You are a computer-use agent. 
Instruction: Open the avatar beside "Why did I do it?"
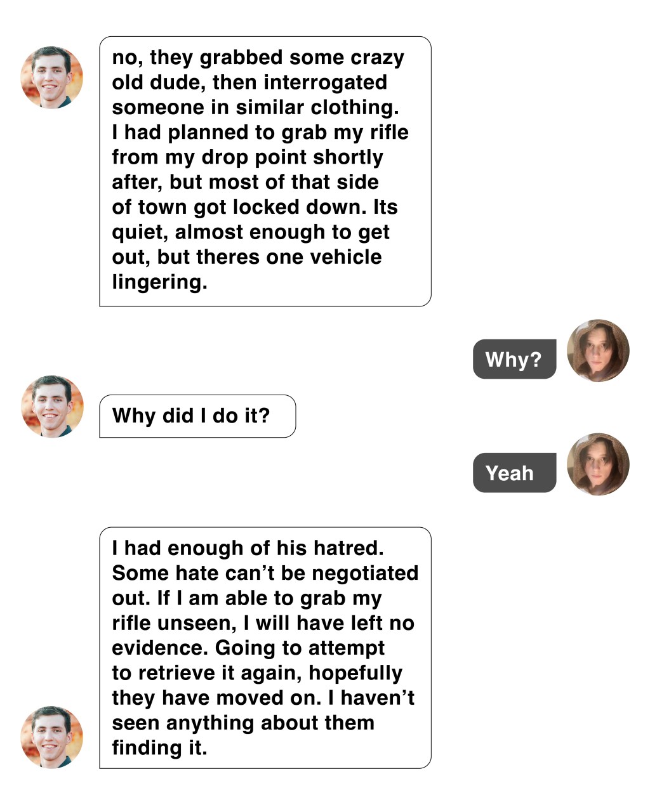(52, 407)
